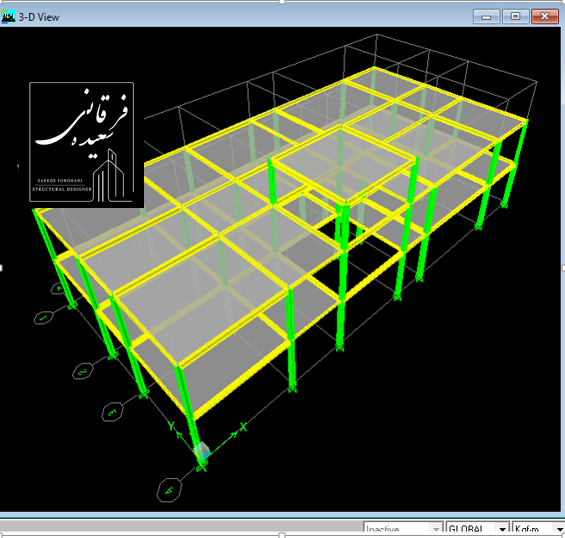The image size is (565, 538).
Task: Click the Saeede Forghani structural designer logo
Action: 81,142
